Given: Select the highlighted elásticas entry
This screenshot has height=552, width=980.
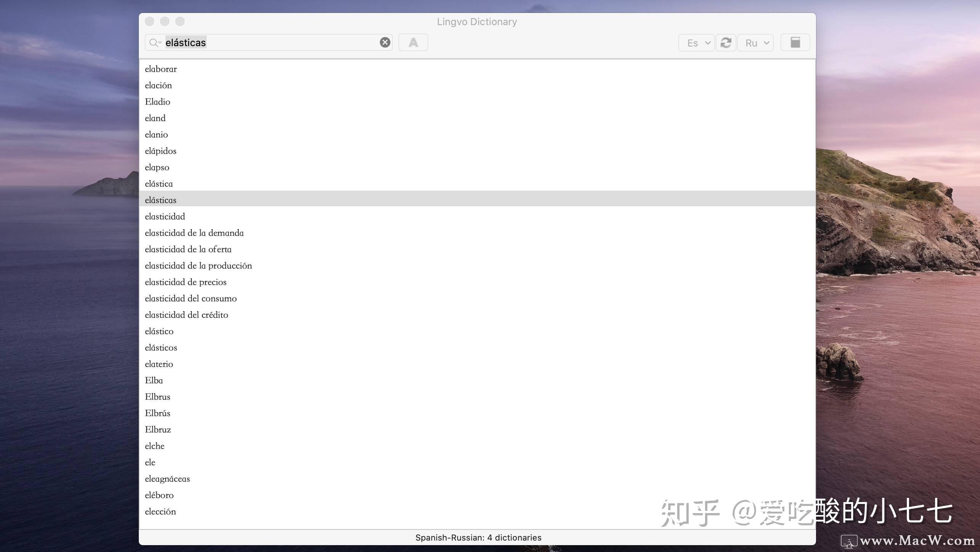Looking at the screenshot, I should 161,200.
